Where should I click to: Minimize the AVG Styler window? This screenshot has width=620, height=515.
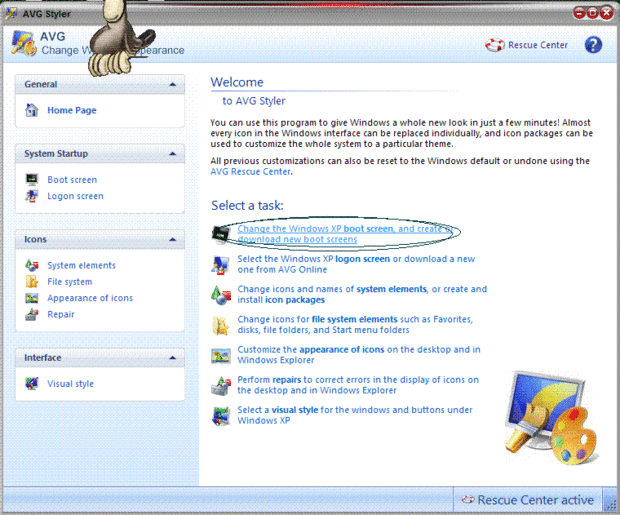[x=579, y=13]
